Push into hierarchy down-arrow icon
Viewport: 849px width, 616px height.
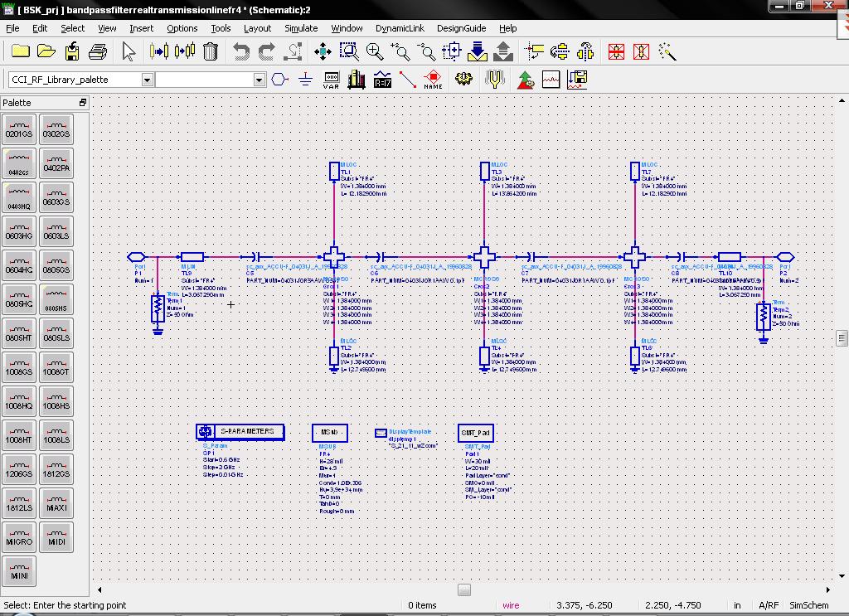[477, 51]
